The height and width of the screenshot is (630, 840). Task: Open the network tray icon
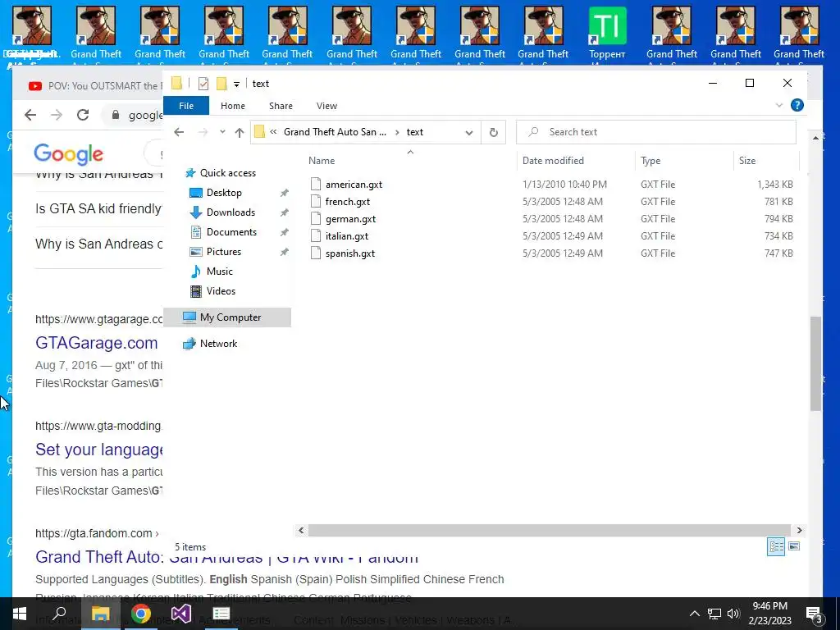point(714,614)
